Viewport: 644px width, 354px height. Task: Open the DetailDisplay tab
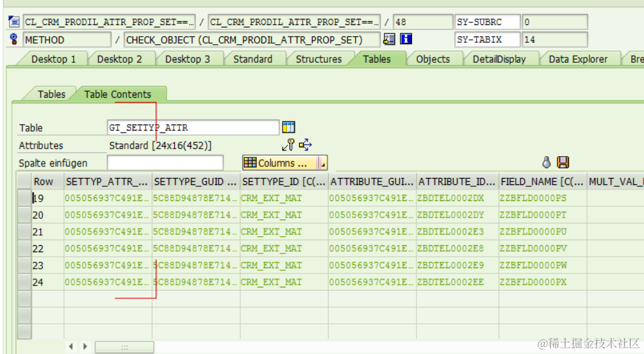(x=499, y=59)
